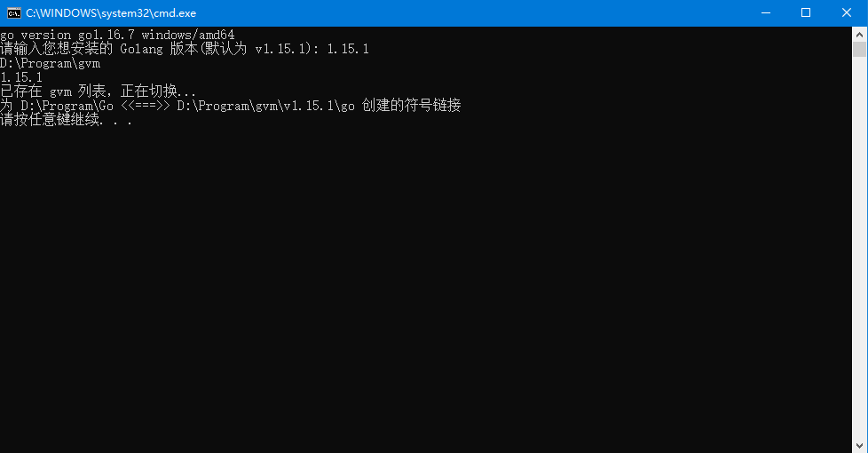Click the scrollbar up arrow
The height and width of the screenshot is (453, 868).
[859, 35]
